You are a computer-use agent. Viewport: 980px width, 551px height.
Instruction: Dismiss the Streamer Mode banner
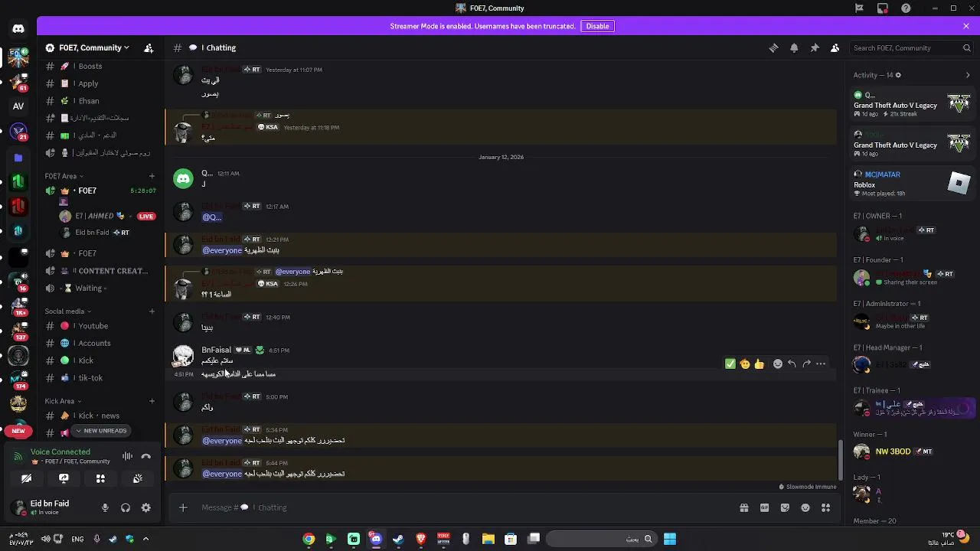966,26
